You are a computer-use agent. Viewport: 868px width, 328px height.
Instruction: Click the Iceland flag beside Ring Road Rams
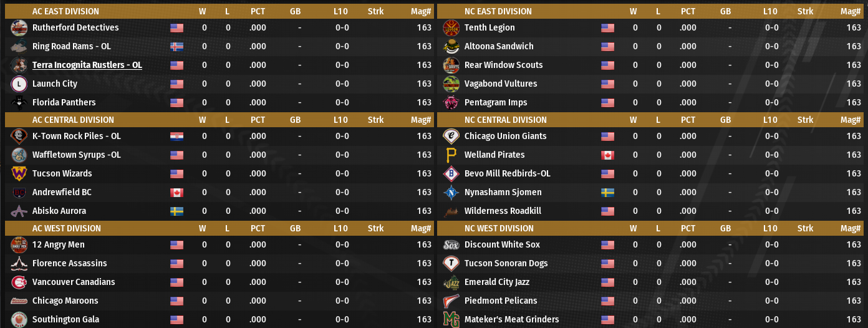tap(177, 47)
